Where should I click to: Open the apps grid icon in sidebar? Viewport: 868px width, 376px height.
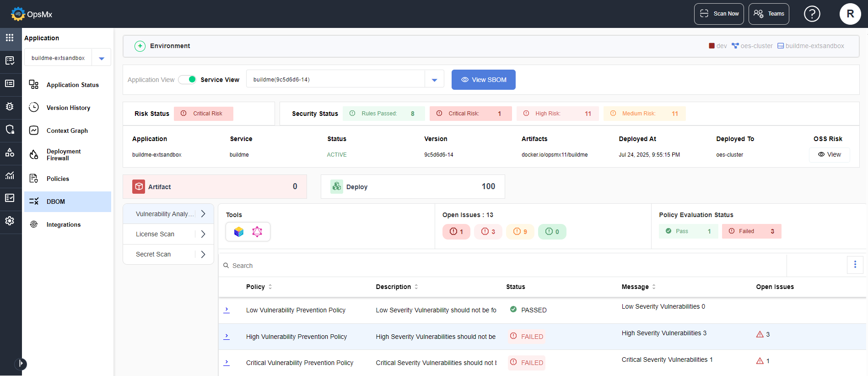pyautogui.click(x=10, y=38)
